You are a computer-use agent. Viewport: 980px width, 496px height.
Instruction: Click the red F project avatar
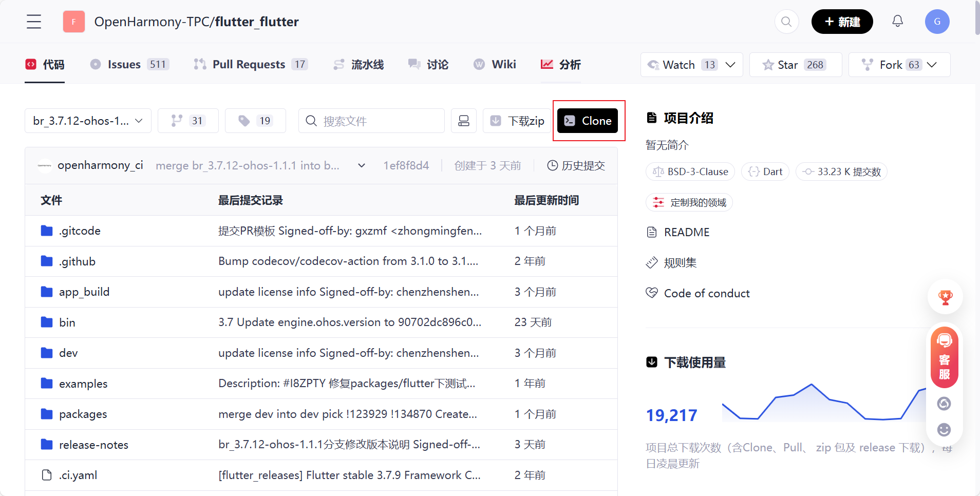coord(74,22)
